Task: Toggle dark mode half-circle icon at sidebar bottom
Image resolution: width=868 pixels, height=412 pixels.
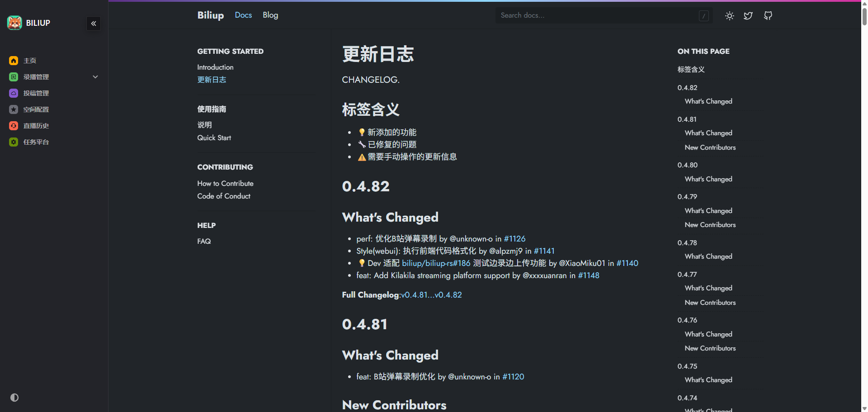Action: tap(14, 398)
